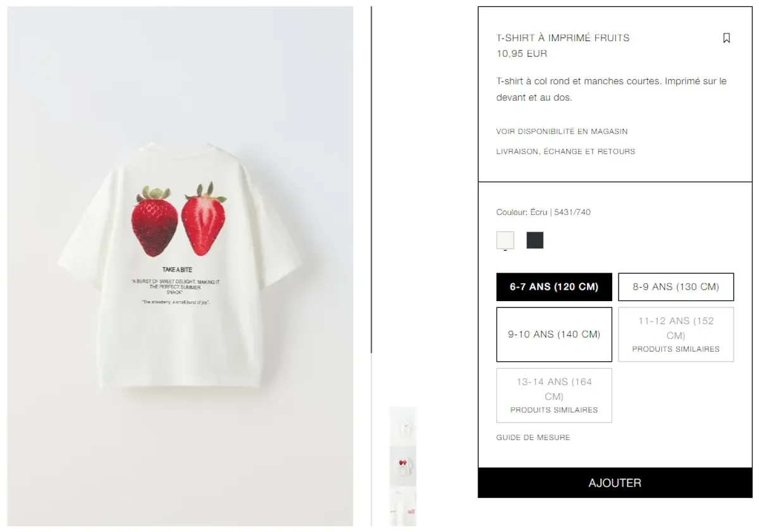Screen dimensions: 759x532
Task: Show the top T-shirt thumbnail
Action: tap(403, 426)
